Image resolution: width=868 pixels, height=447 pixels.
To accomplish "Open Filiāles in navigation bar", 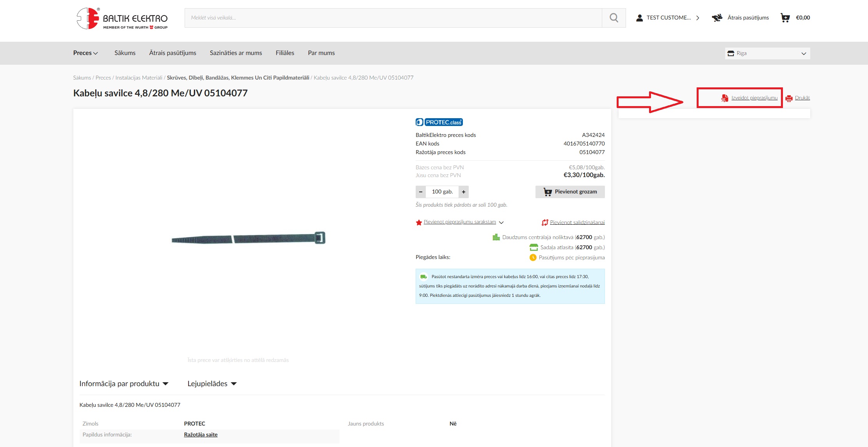I will pyautogui.click(x=285, y=53).
